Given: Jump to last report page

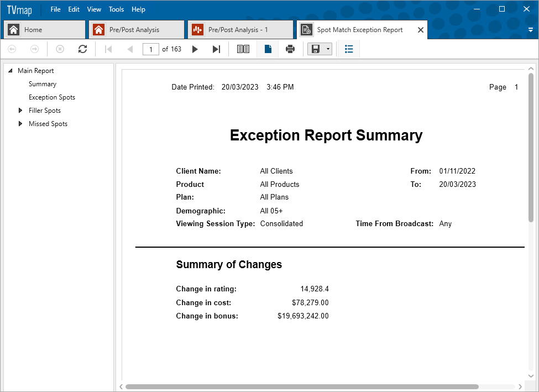Looking at the screenshot, I should (216, 49).
